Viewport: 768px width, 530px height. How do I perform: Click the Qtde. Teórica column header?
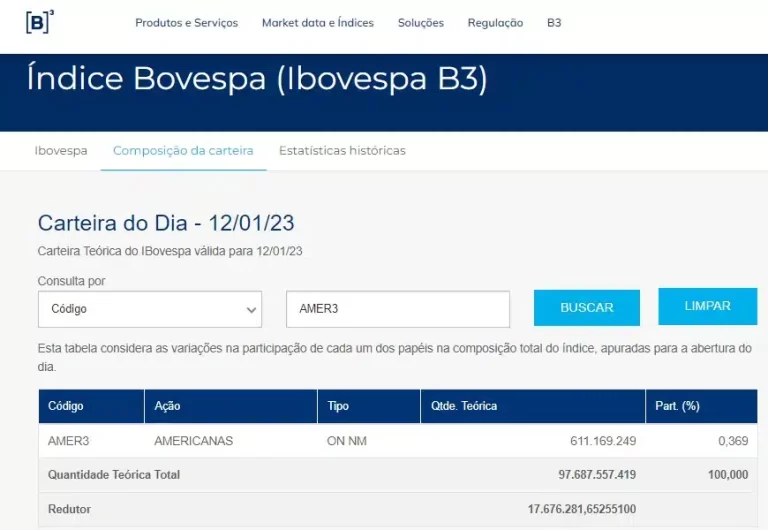[533, 406]
